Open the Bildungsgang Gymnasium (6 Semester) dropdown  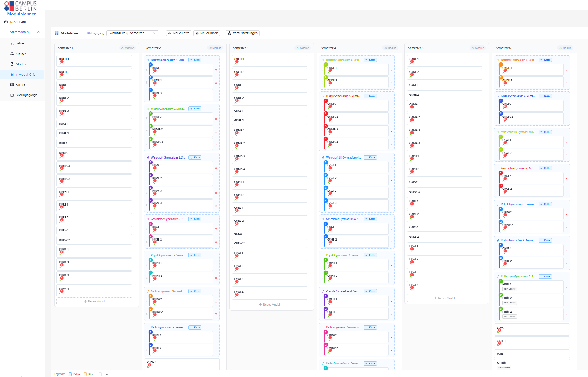tap(132, 33)
